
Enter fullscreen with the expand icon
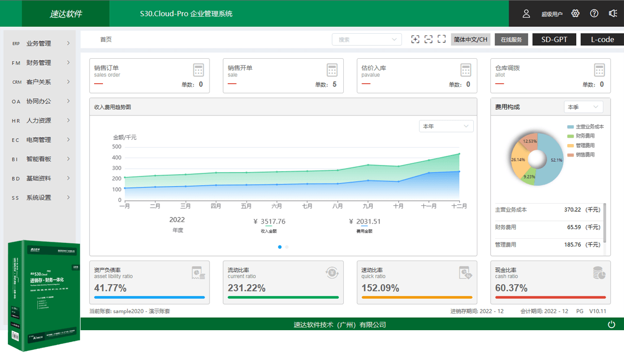point(441,39)
